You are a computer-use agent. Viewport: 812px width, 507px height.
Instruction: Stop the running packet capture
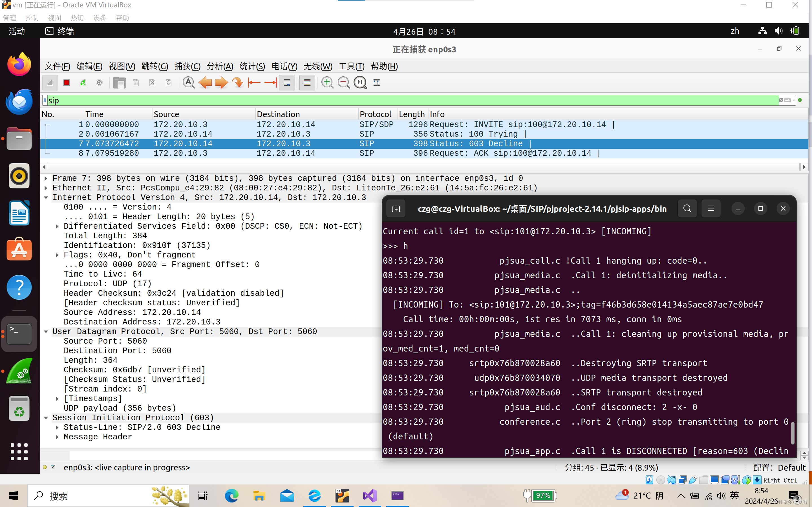click(66, 83)
